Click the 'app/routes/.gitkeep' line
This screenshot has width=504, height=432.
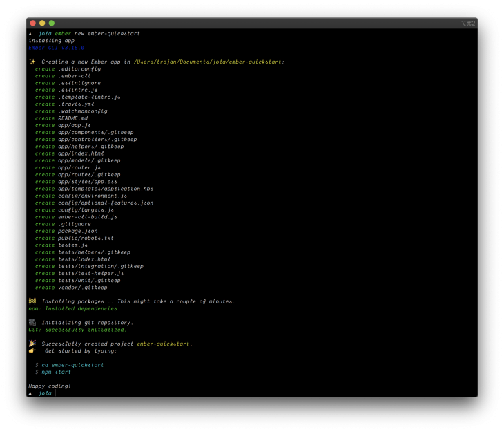[x=78, y=175]
